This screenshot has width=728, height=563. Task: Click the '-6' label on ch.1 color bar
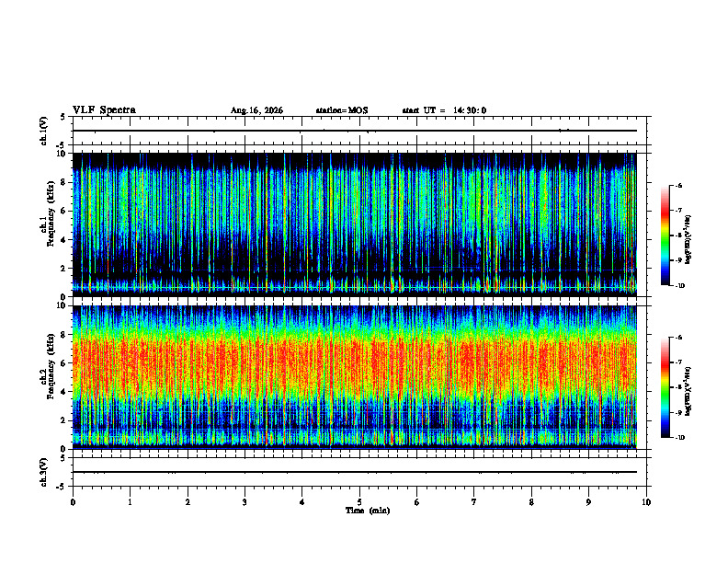[678, 185]
